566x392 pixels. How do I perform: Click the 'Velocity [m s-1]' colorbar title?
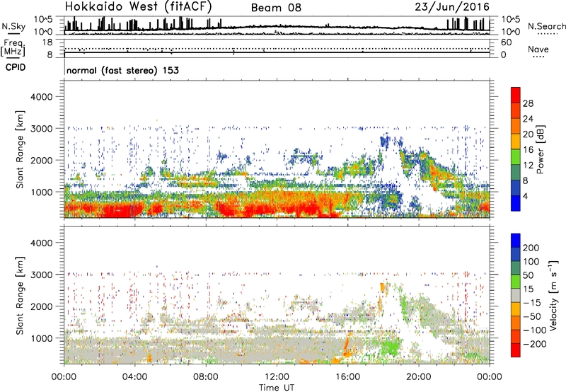(553, 294)
